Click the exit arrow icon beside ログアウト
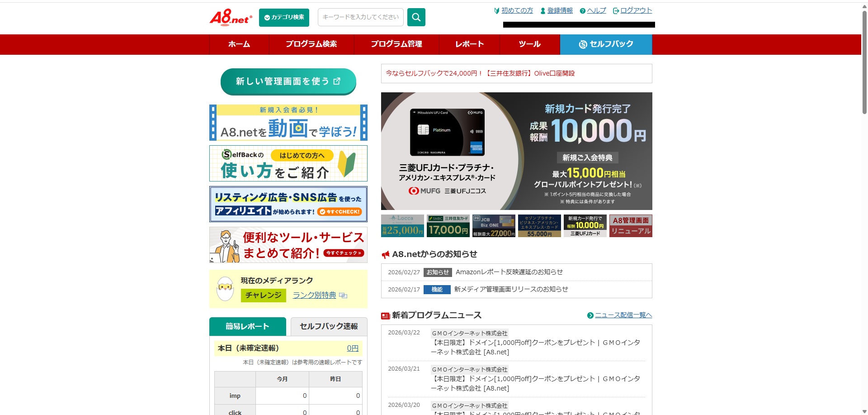Image resolution: width=868 pixels, height=415 pixels. click(x=616, y=11)
